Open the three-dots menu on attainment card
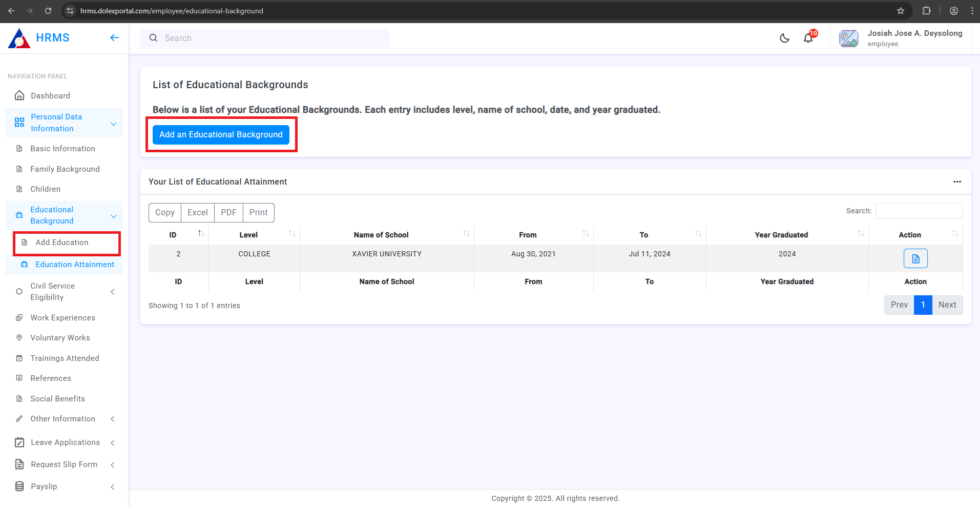Screen dimensions: 980x506 tap(957, 182)
